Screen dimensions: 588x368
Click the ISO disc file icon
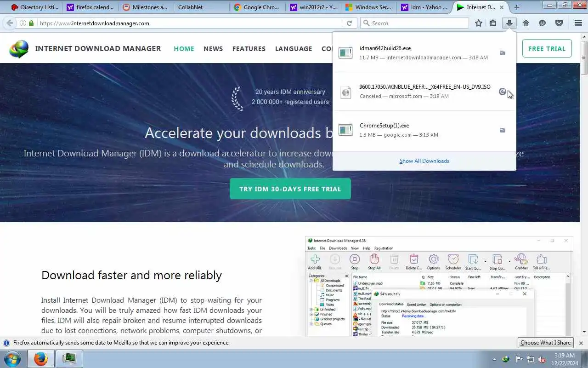point(345,92)
